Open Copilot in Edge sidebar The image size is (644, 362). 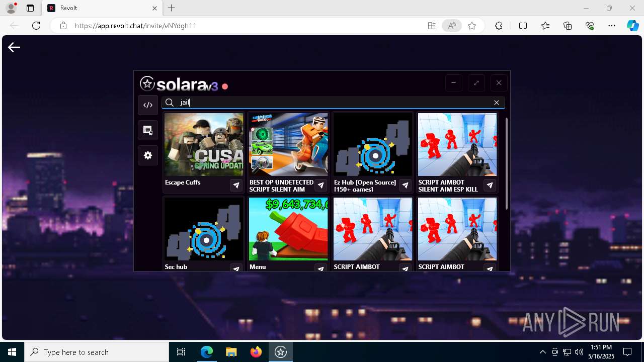[632, 26]
